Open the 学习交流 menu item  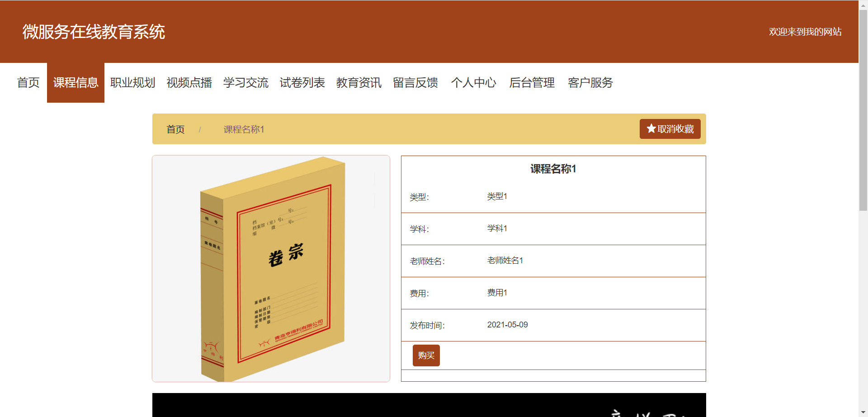246,83
